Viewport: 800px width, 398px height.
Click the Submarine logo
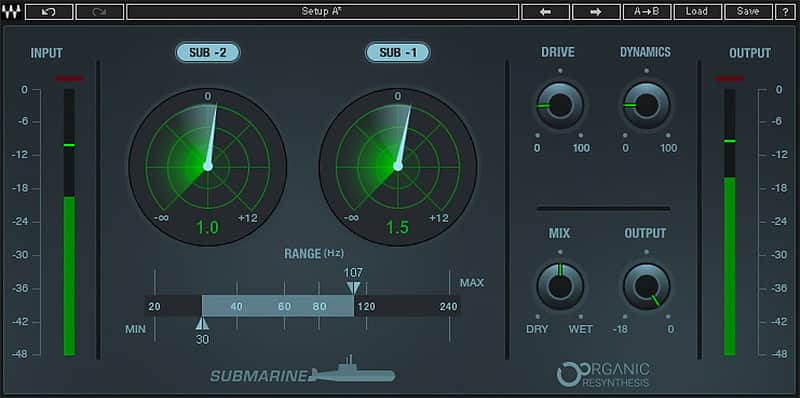coord(303,370)
